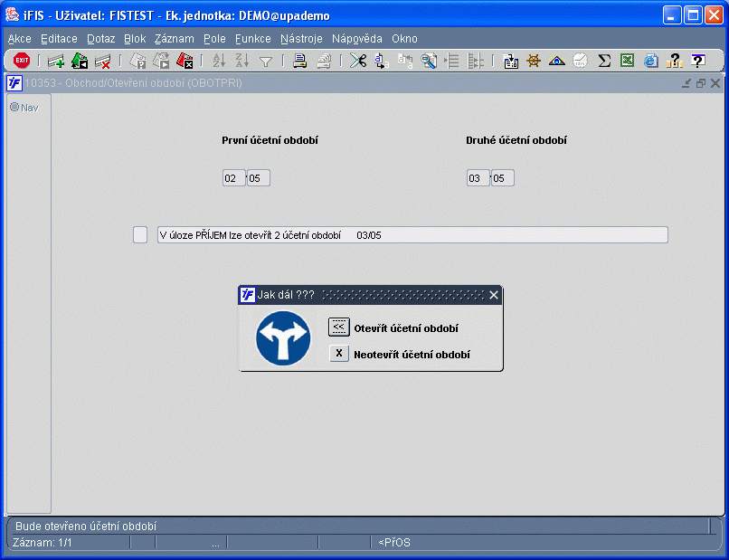Click the Druhé účetní období heading
729x560 pixels.
pos(516,140)
